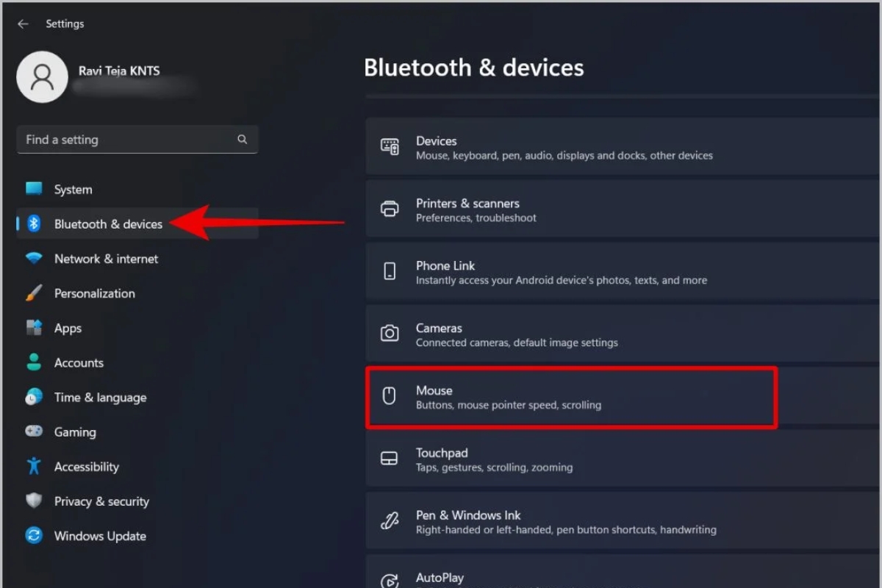Click the Bluetooth icon in sidebar
Image resolution: width=882 pixels, height=588 pixels.
[34, 223]
